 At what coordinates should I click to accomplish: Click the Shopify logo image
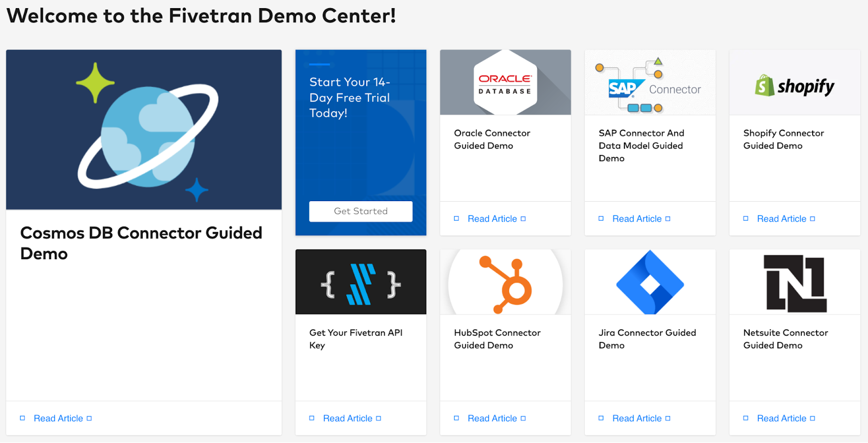point(795,82)
